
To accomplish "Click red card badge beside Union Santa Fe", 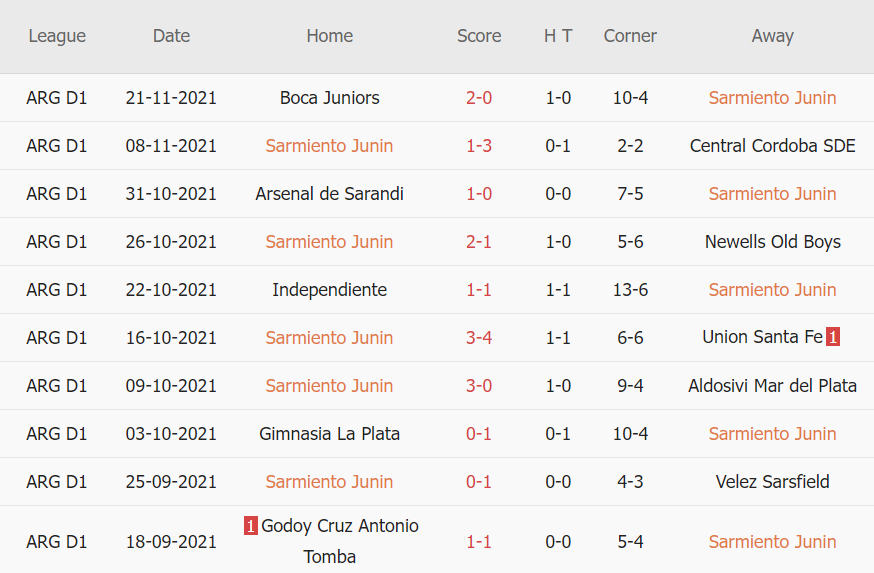I will tap(833, 337).
